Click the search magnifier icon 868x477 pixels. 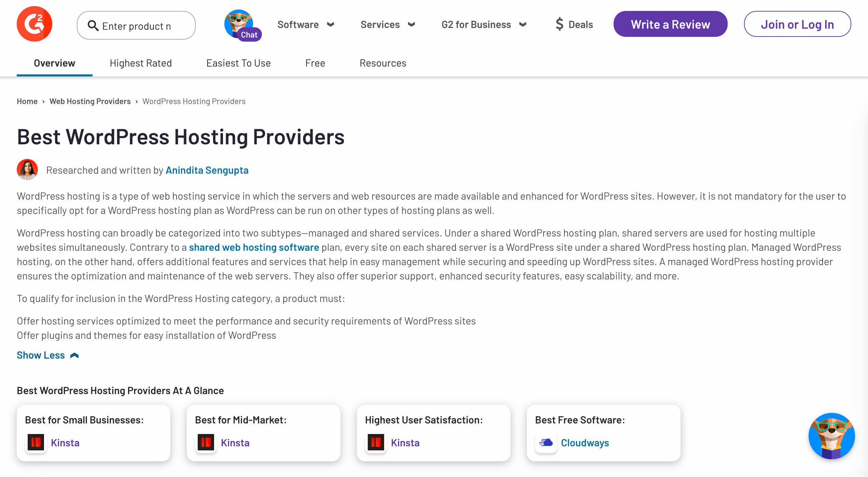point(93,26)
